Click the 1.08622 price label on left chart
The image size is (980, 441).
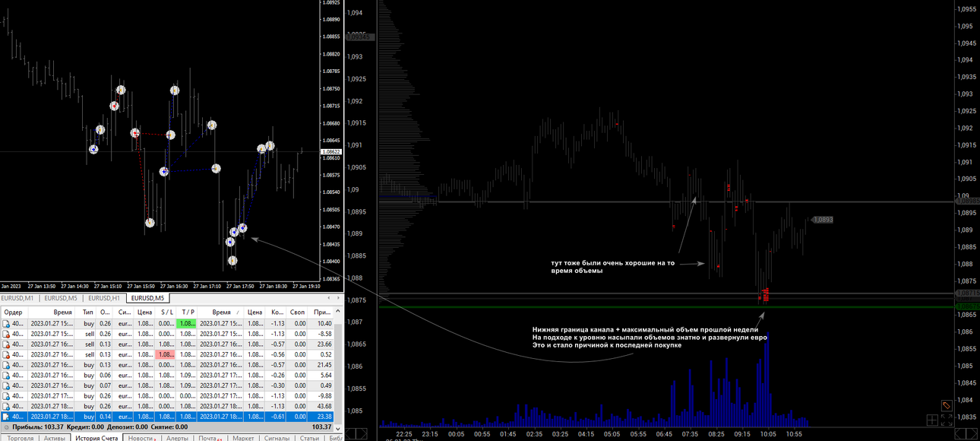pos(331,152)
